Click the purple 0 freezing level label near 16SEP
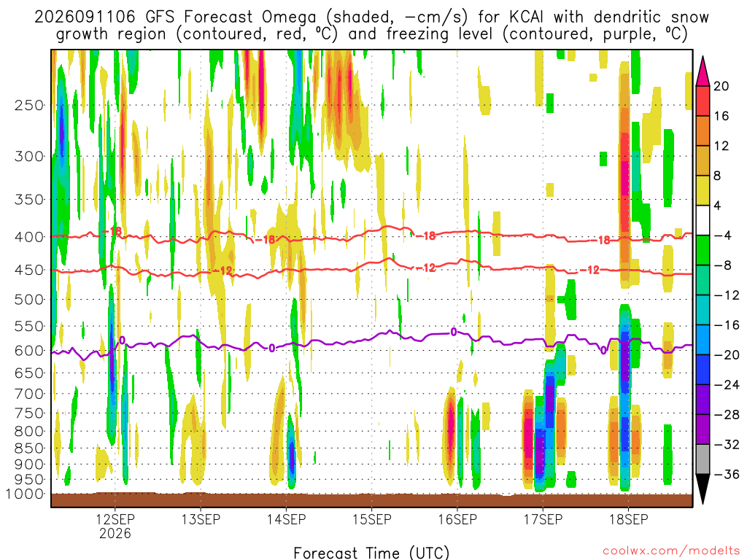The height and width of the screenshot is (560, 747). coord(454,332)
